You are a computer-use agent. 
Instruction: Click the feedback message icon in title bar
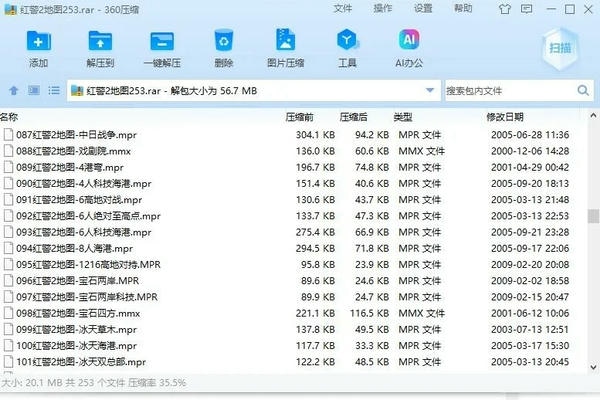pos(527,9)
